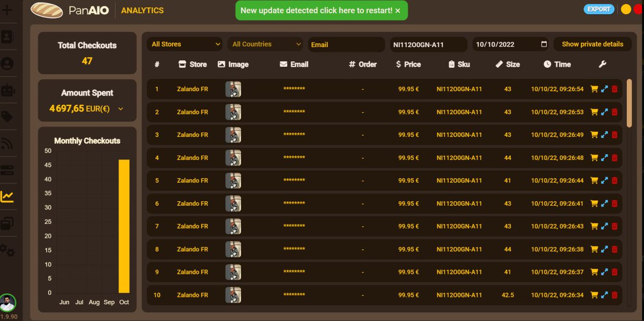Open the analytics chart sidebar icon
Viewport: 644px width, 321px height.
click(8, 196)
